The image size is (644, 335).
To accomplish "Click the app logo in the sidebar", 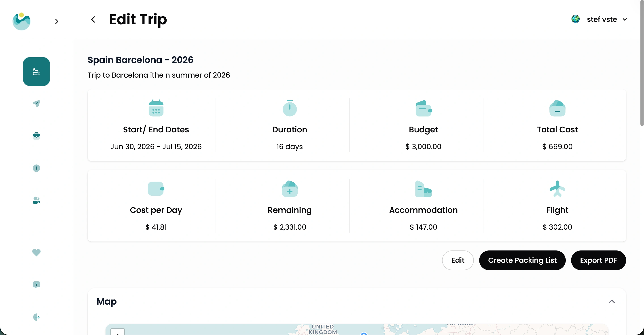I will point(21,21).
